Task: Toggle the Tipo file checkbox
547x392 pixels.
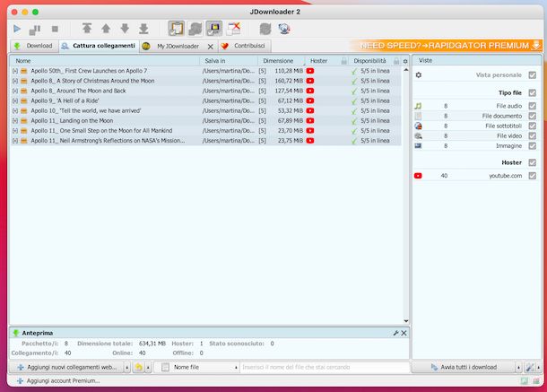Action: (532, 92)
